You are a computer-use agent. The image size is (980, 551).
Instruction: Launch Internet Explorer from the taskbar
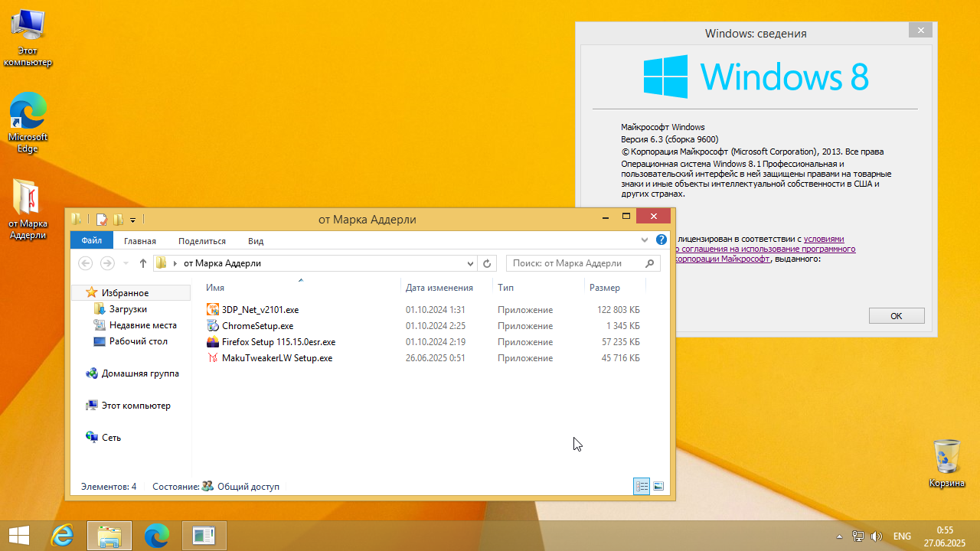(x=62, y=536)
